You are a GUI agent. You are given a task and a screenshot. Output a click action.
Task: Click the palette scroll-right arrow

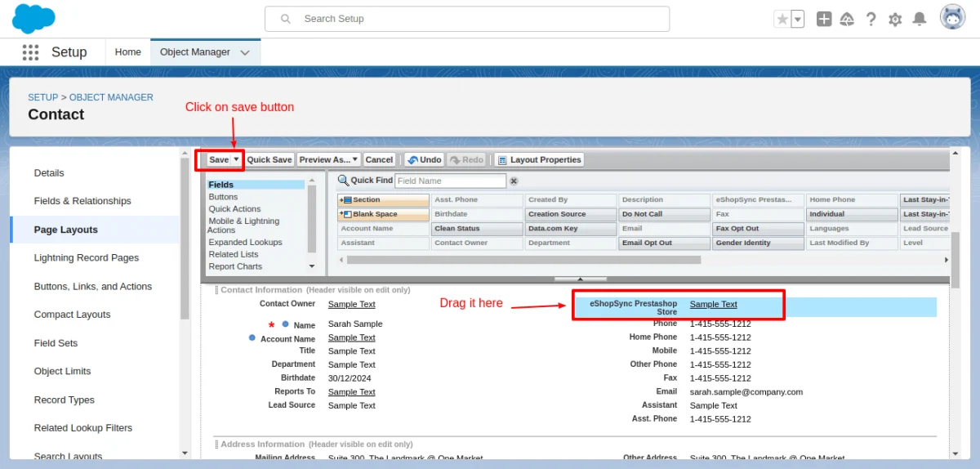coord(947,260)
